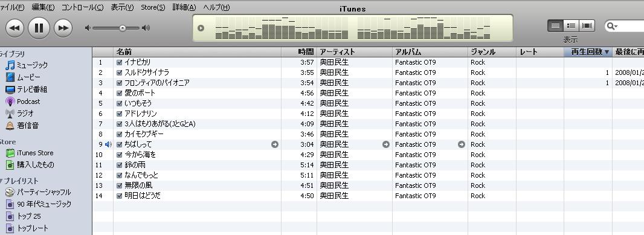Screen dimensions: 644x235
Task: Click the small play arrow in the display
Action: [201, 28]
